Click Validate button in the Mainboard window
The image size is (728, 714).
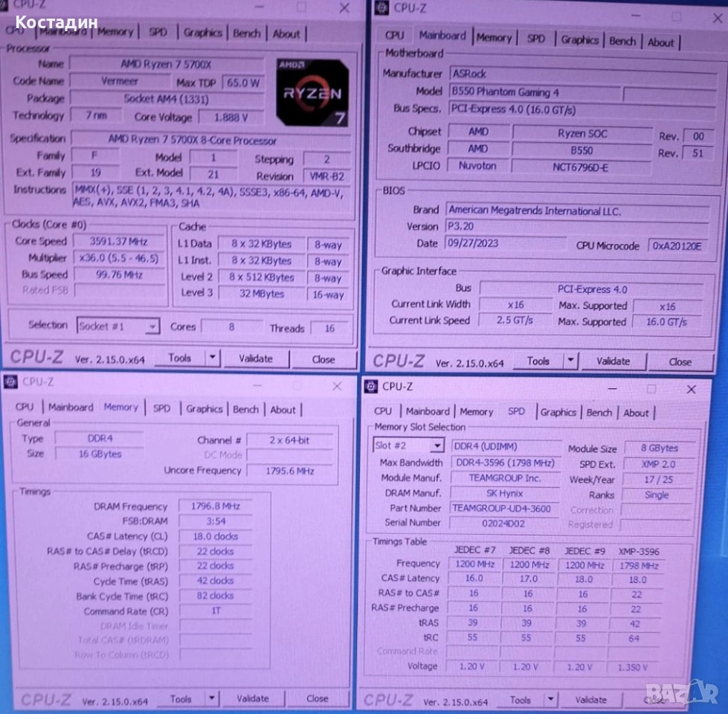(613, 361)
